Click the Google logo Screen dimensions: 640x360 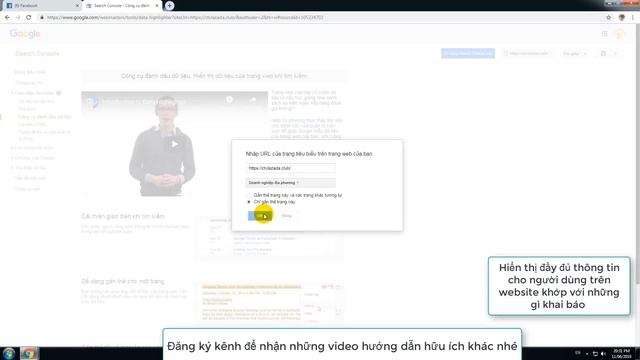25,34
